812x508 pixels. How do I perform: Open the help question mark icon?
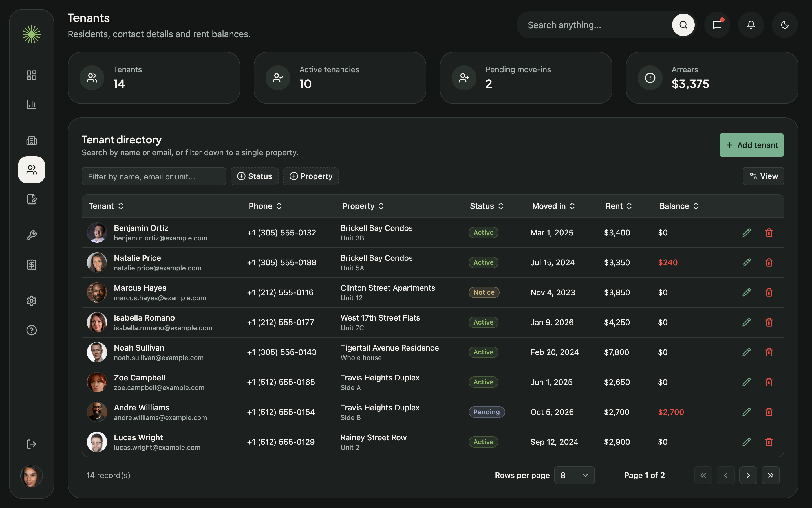pyautogui.click(x=32, y=330)
